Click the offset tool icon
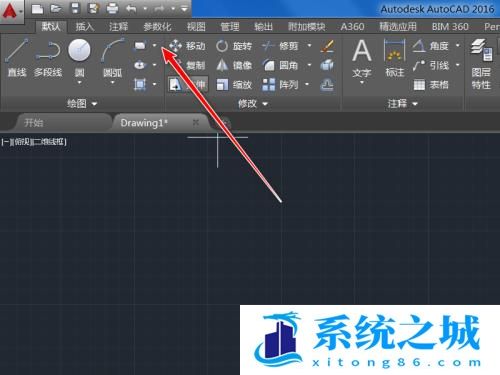The width and height of the screenshot is (500, 375). coord(327,85)
